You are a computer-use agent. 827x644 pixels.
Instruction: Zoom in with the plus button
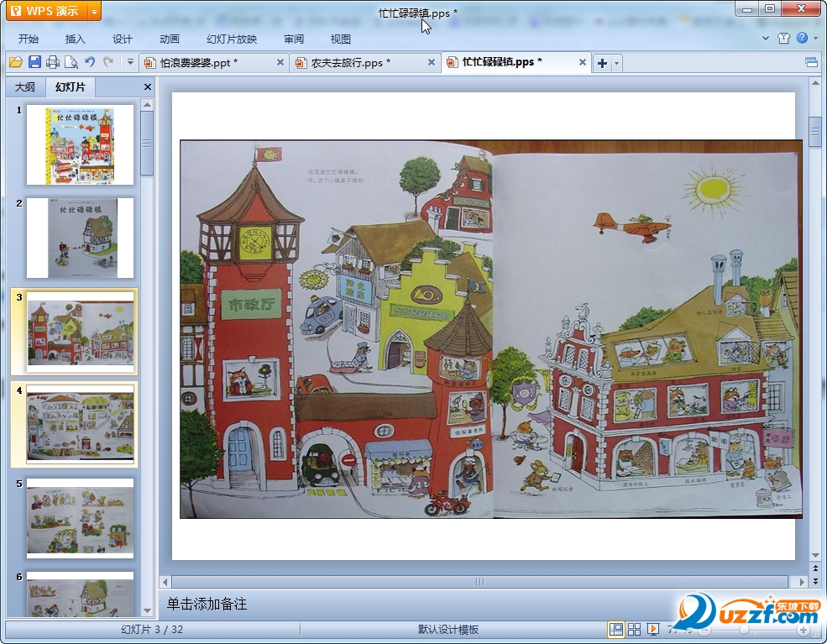coord(803,630)
